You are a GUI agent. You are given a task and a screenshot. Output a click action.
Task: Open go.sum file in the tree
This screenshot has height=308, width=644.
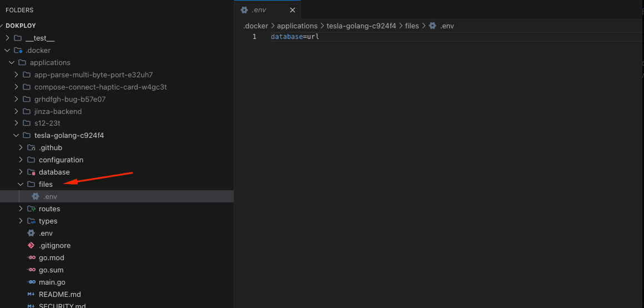point(51,270)
